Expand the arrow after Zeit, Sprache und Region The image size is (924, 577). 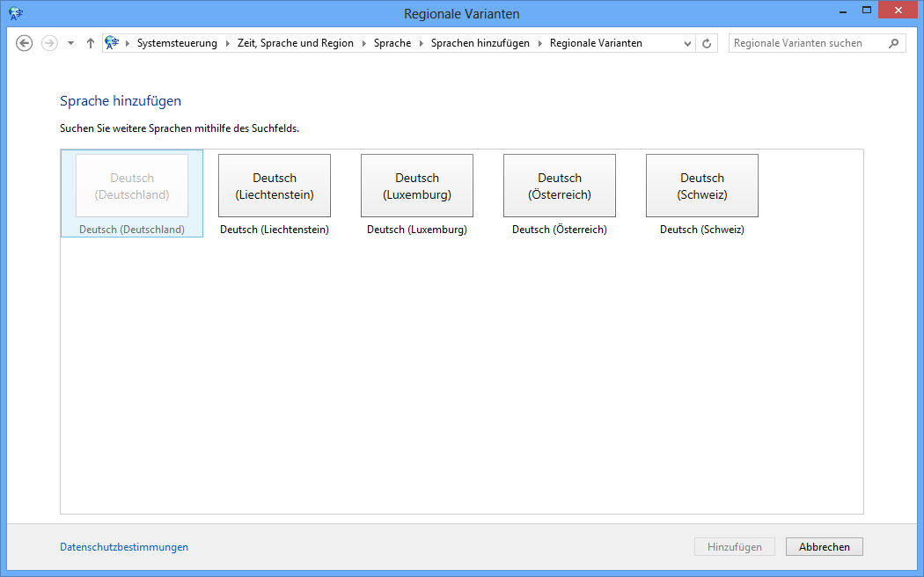coord(364,43)
